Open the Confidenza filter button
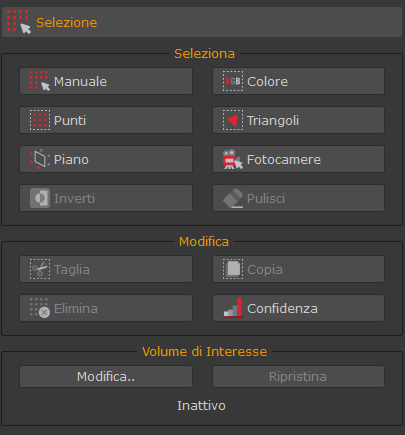This screenshot has height=435, width=405. tap(298, 308)
